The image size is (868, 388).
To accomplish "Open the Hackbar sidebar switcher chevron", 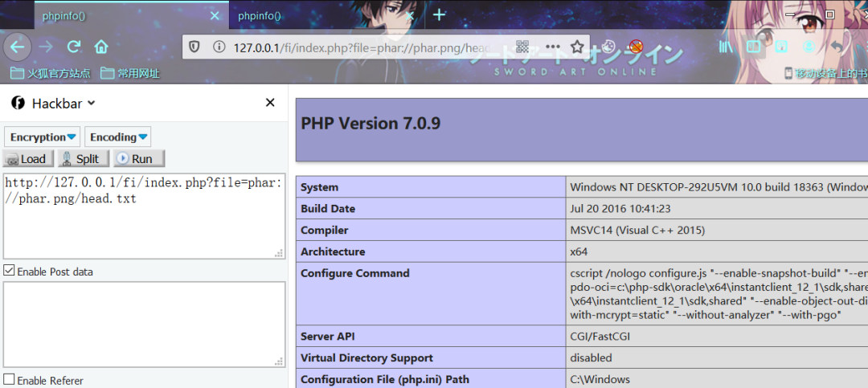I will point(92,103).
